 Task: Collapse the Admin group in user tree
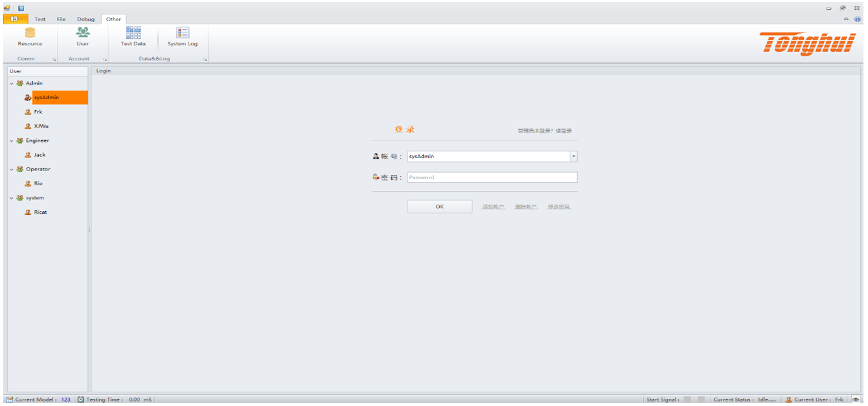[x=12, y=84]
